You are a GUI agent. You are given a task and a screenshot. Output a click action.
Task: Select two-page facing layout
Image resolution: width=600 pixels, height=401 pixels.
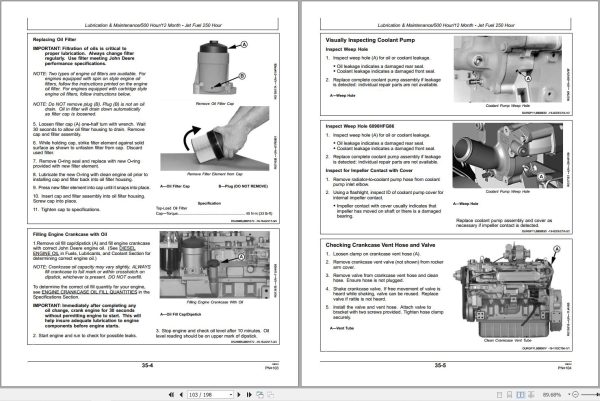(x=520, y=394)
